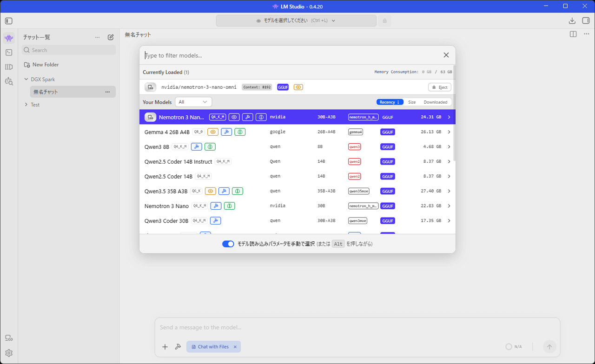The height and width of the screenshot is (364, 595).
Task: Open the chat header more options menu
Action: pyautogui.click(x=587, y=34)
